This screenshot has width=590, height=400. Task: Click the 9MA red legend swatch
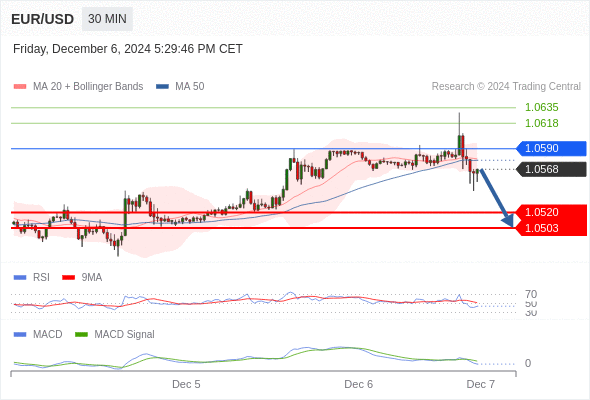pyautogui.click(x=68, y=278)
